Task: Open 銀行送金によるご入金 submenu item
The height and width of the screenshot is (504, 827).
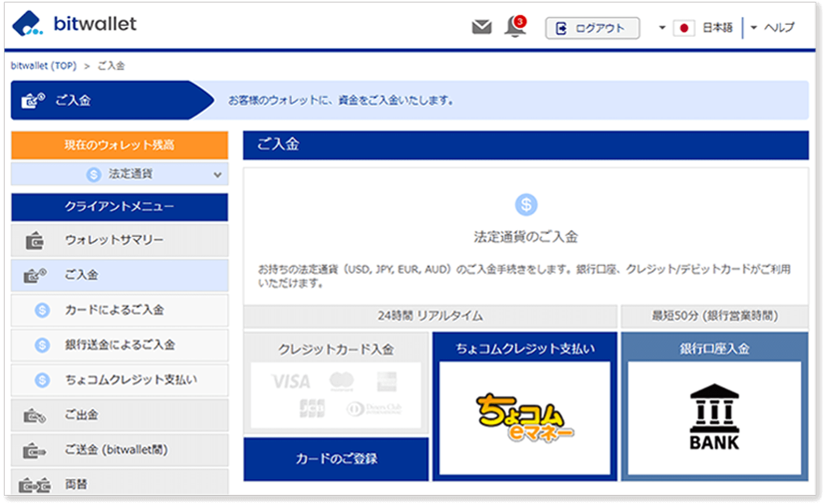Action: 120,345
